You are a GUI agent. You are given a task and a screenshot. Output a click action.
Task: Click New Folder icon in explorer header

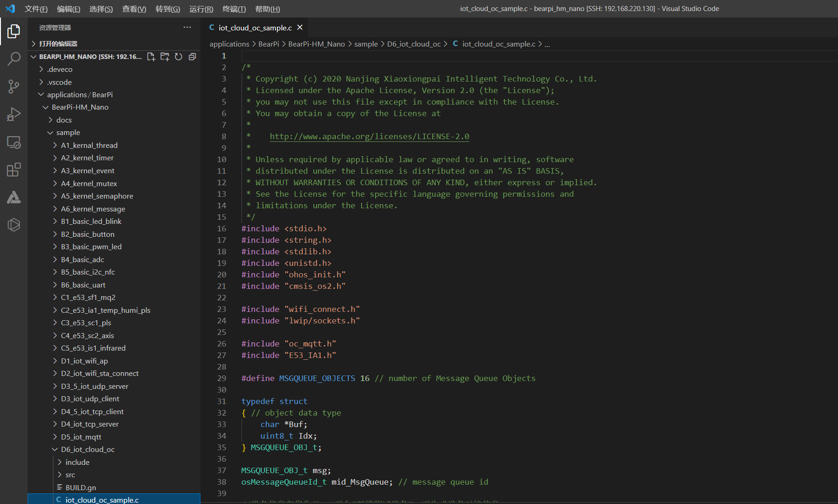tap(164, 57)
